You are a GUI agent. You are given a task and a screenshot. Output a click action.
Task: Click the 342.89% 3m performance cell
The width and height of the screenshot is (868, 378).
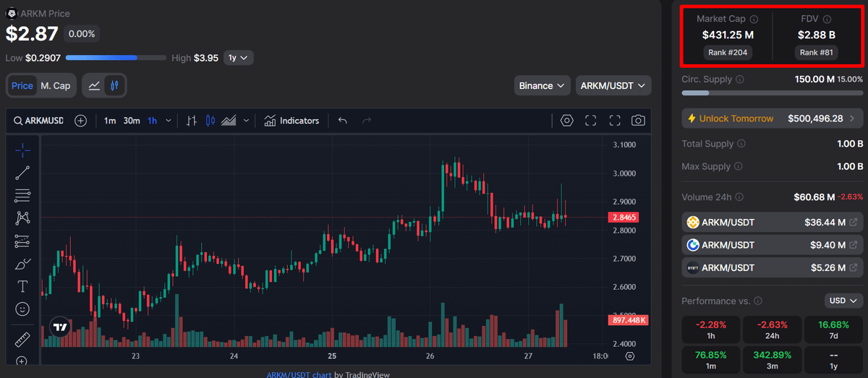click(x=773, y=360)
